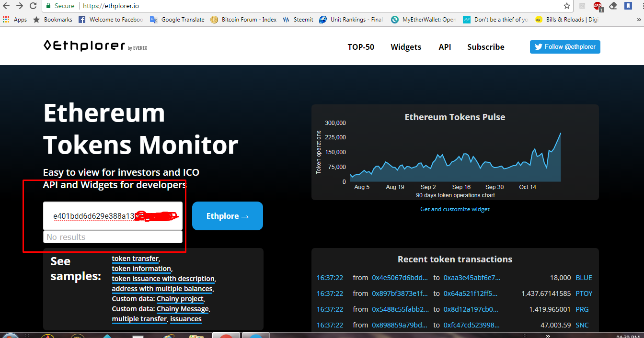644x338 pixels.
Task: Open sender address 0x898859a79bd
Action: 399,325
